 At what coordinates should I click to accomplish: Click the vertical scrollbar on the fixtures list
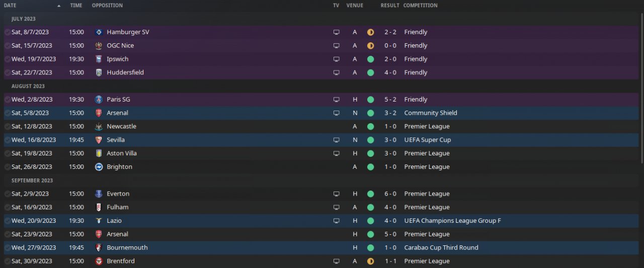641,87
